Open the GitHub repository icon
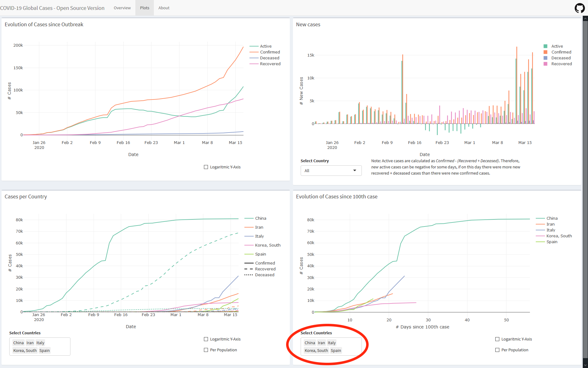This screenshot has height=368, width=588. click(580, 8)
